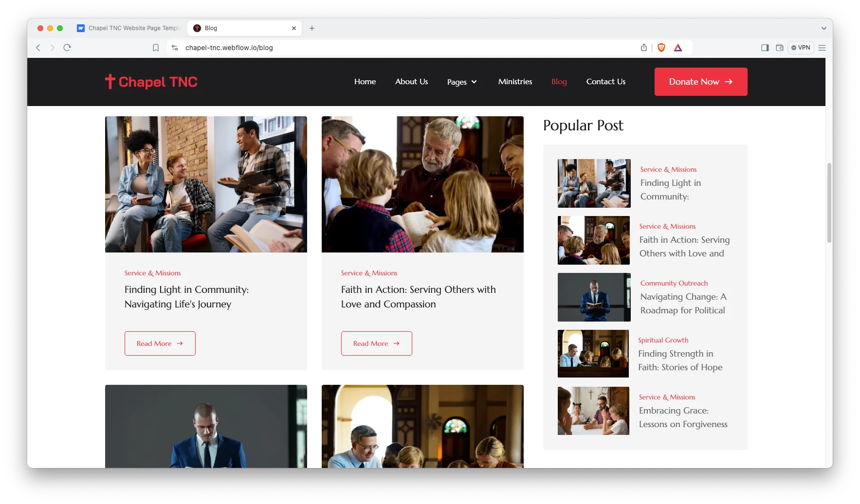Go back with the back arrow
860x504 pixels.
[38, 48]
